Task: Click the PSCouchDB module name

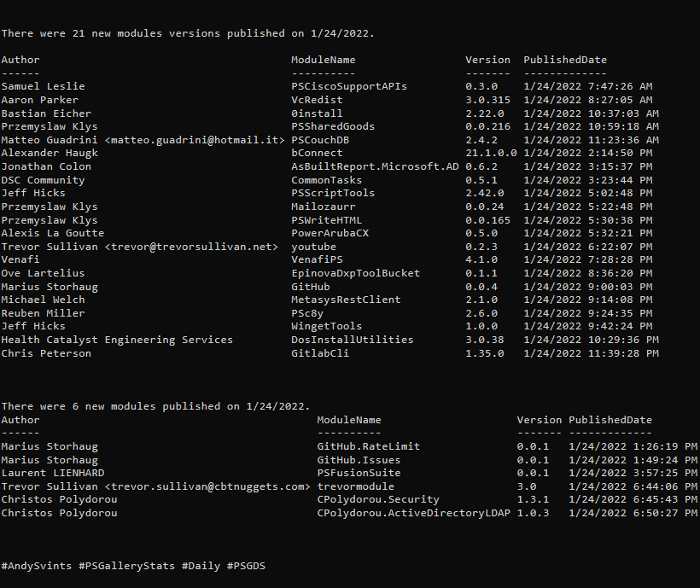Action: (x=320, y=140)
